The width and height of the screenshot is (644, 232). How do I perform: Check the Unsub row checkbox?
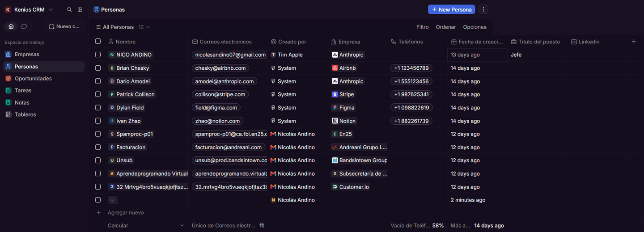click(98, 160)
